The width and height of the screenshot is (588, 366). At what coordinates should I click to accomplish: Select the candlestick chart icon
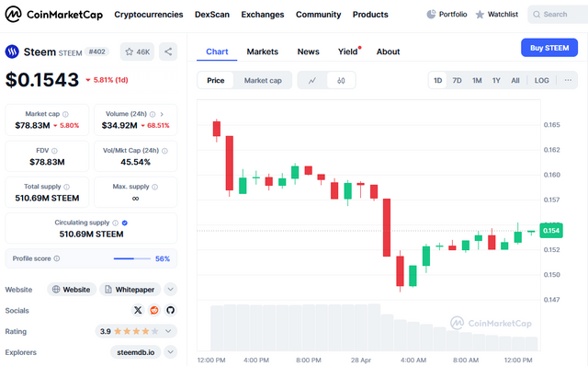click(x=341, y=80)
